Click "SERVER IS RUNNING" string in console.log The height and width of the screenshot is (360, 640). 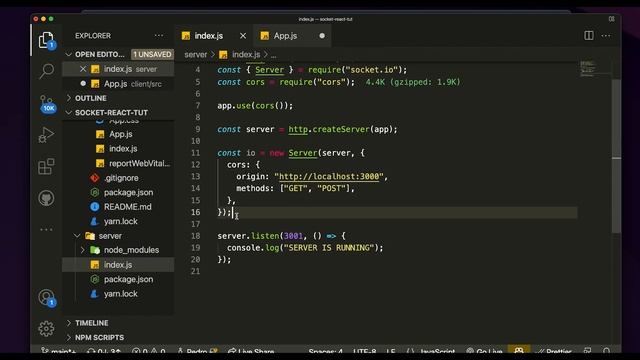click(329, 248)
